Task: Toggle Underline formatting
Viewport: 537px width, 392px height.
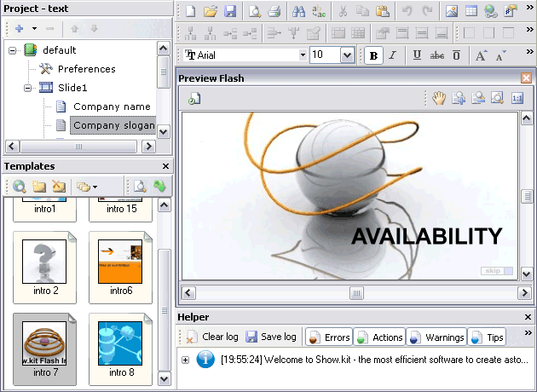Action: [x=417, y=55]
